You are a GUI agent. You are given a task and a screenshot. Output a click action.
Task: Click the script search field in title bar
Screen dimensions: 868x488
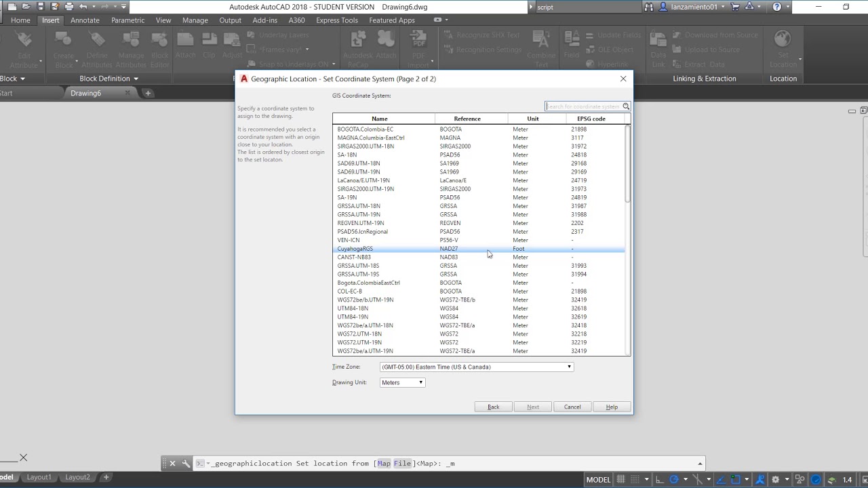click(x=587, y=7)
